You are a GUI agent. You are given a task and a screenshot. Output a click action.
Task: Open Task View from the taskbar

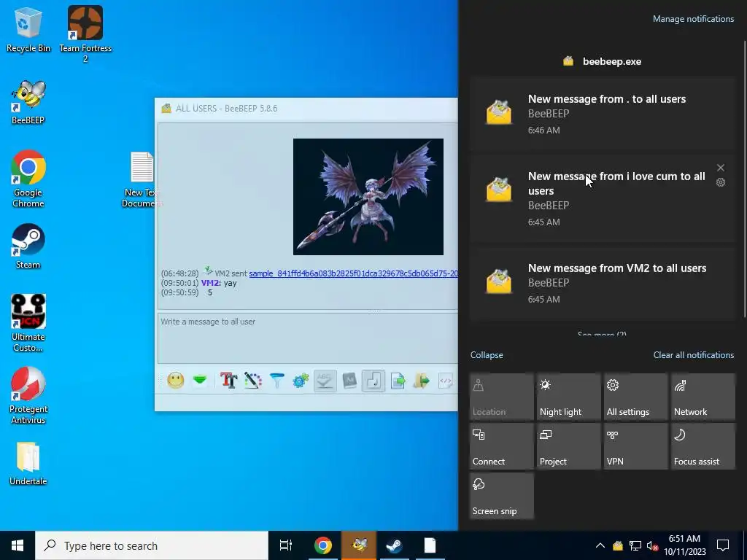pyautogui.click(x=286, y=545)
